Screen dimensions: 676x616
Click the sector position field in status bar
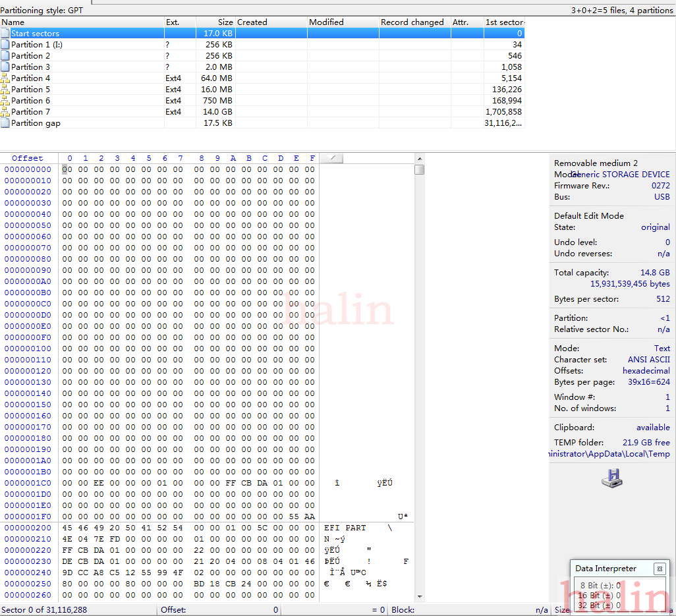point(45,610)
